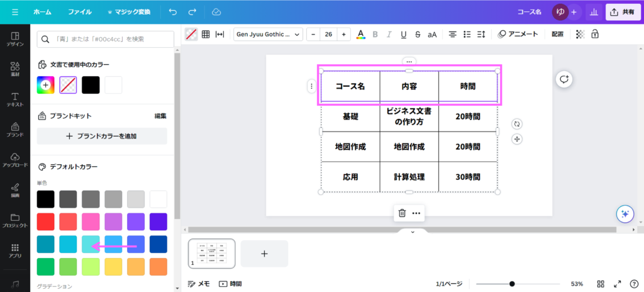
Task: Open the アップロード uploads sidebar panel
Action: click(15, 159)
